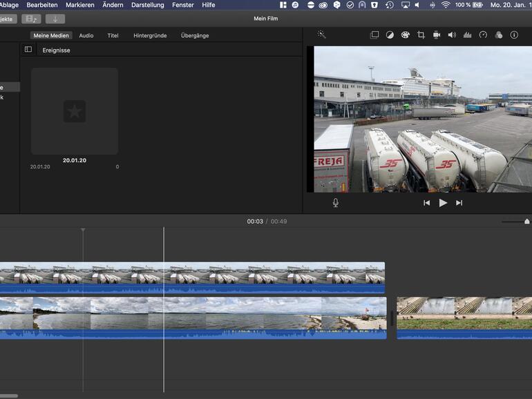Open the volume adjustment tool
Viewport: 532px width, 399px height.
pyautogui.click(x=452, y=35)
